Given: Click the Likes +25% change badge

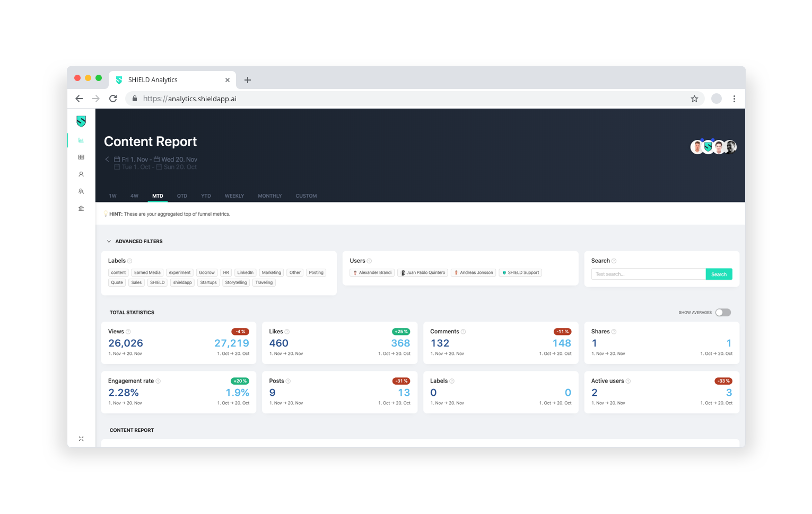Looking at the screenshot, I should point(401,332).
